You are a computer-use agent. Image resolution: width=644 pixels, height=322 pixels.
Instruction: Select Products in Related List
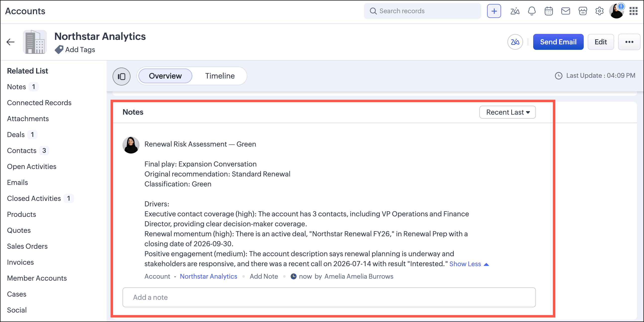click(21, 214)
